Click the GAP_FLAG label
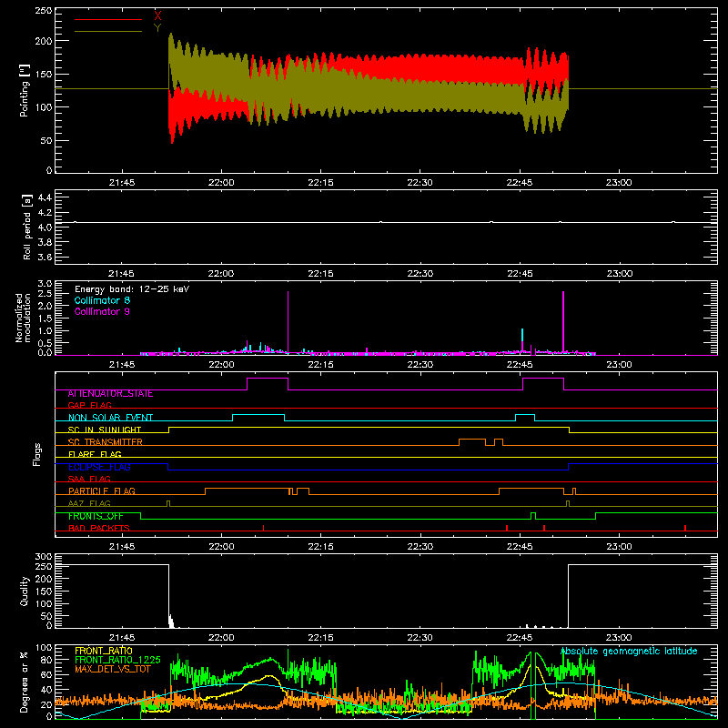 [x=89, y=405]
